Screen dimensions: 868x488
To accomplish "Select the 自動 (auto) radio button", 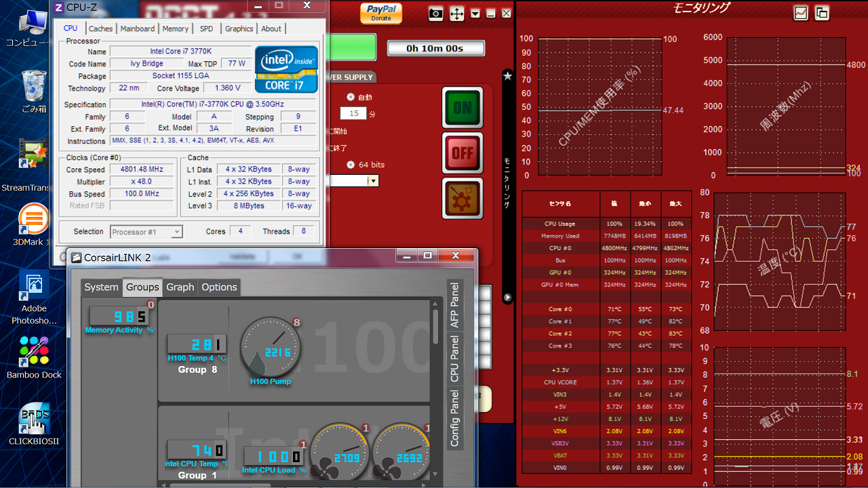I will coord(351,97).
